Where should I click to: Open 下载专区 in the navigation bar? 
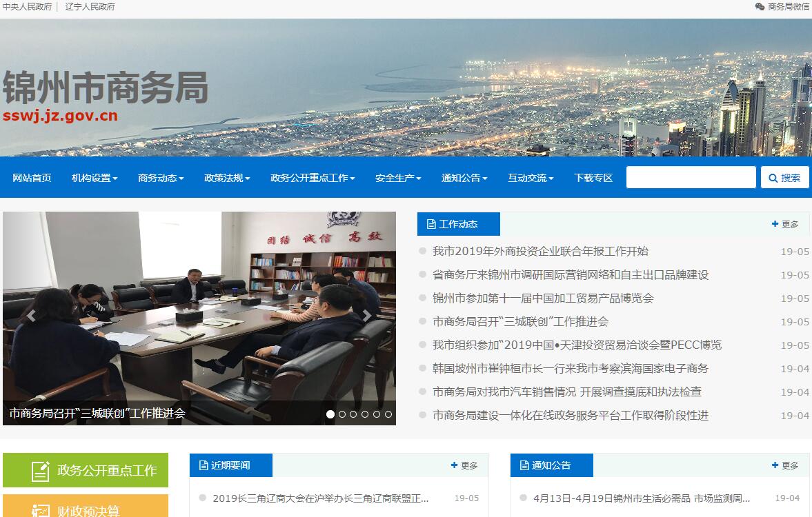593,178
